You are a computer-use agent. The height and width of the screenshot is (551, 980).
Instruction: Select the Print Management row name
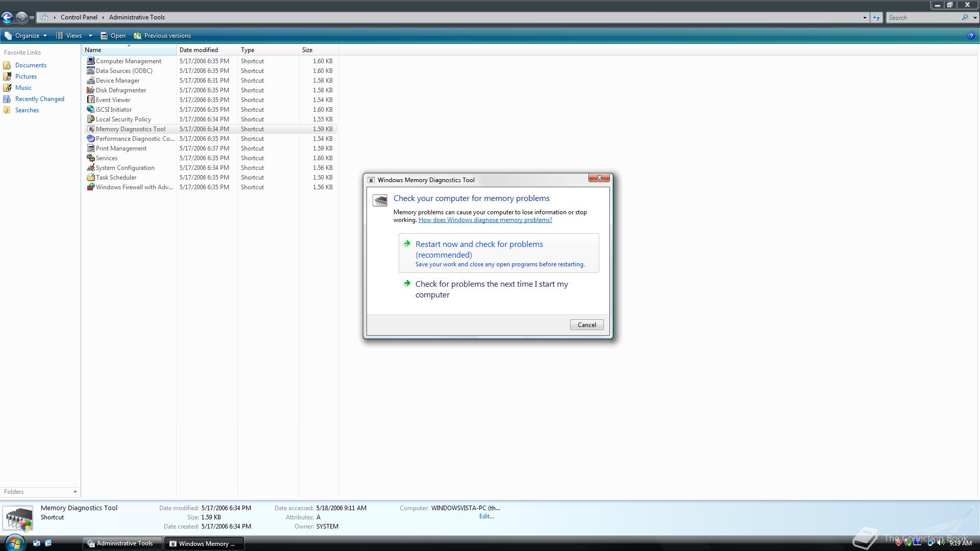121,148
